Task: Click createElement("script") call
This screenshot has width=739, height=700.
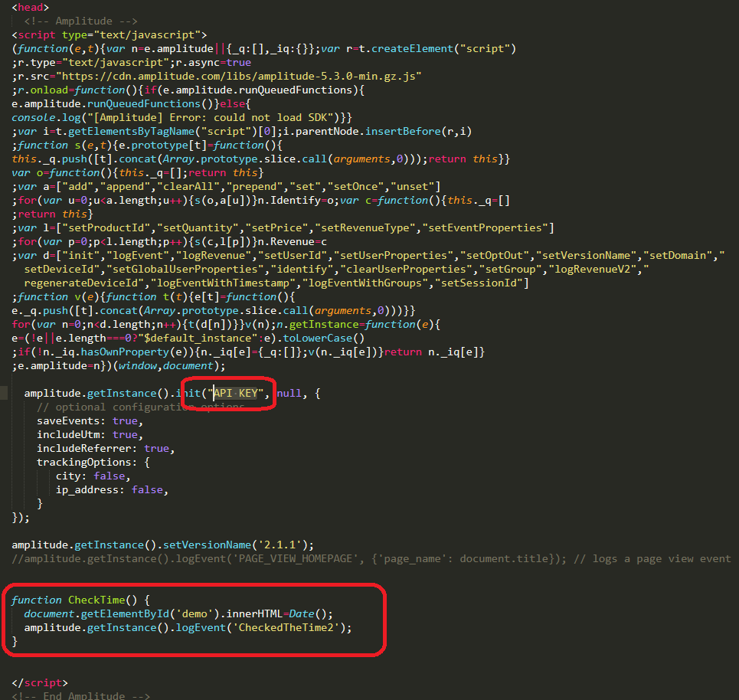Action: (443, 48)
